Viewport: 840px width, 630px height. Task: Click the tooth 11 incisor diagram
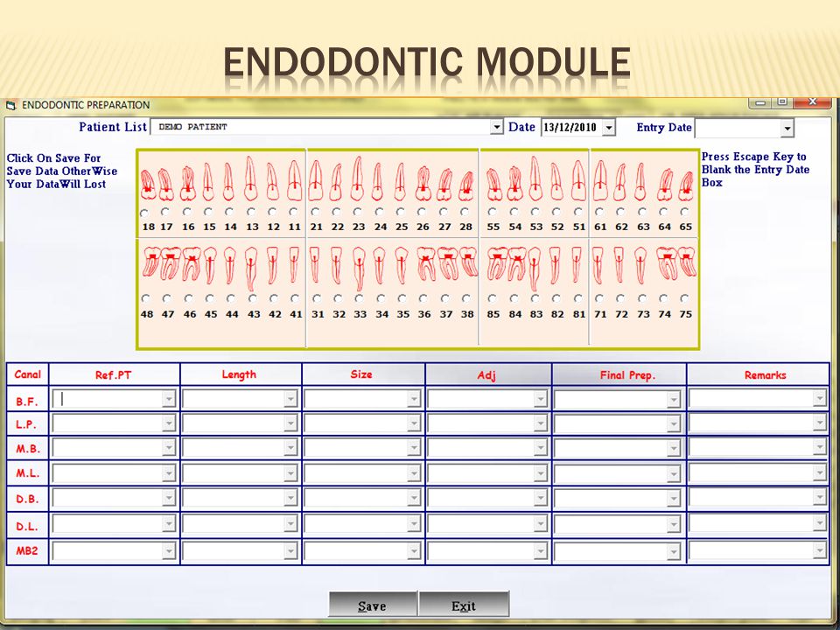click(x=294, y=180)
